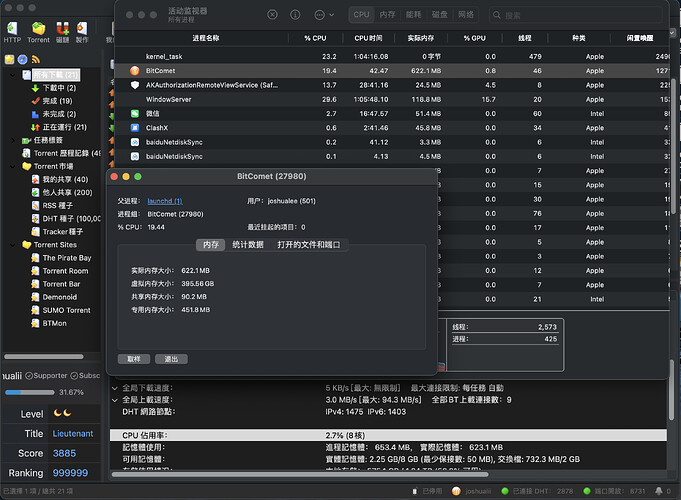Select the 下載中 (2) downloading filter
The image size is (681, 500).
(53, 88)
